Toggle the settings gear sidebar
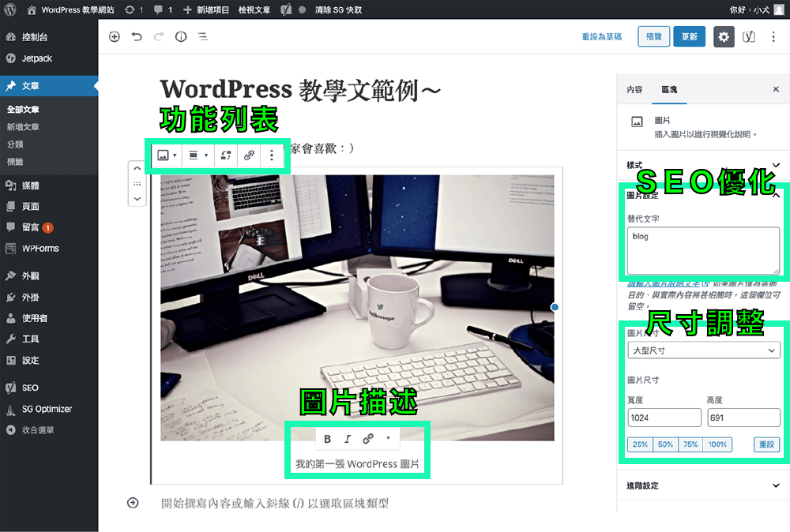Image resolution: width=790 pixels, height=532 pixels. pyautogui.click(x=724, y=37)
